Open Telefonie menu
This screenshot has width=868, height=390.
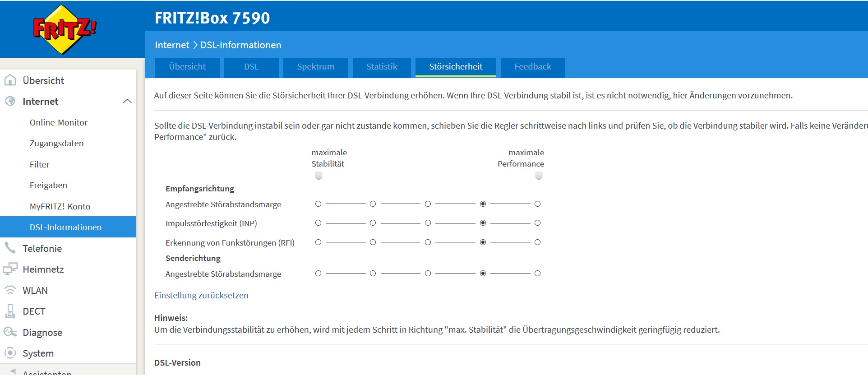click(42, 248)
